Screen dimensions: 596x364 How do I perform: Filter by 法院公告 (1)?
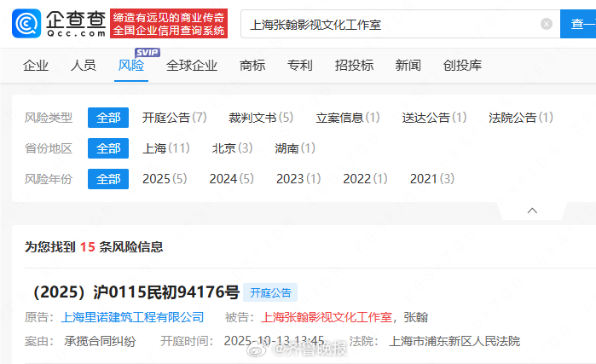(x=521, y=118)
